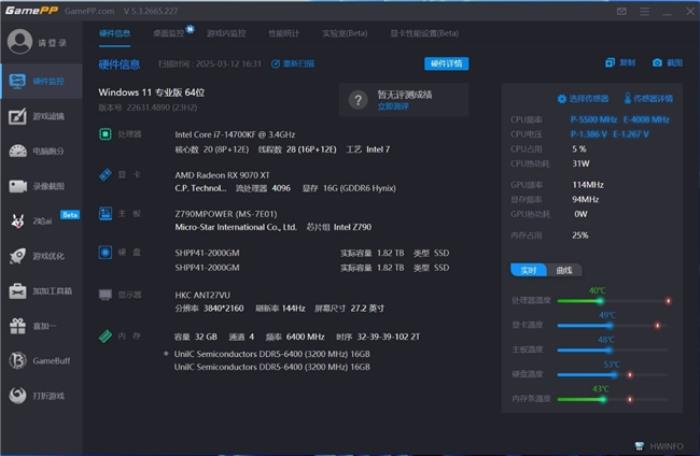This screenshot has width=700, height=456.
Task: Click the first UniIC DDR5-6400 16GB row
Action: coord(272,354)
